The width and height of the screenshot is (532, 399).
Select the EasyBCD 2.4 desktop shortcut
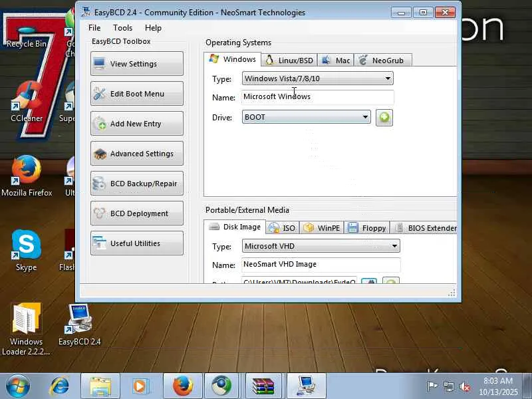(x=79, y=325)
